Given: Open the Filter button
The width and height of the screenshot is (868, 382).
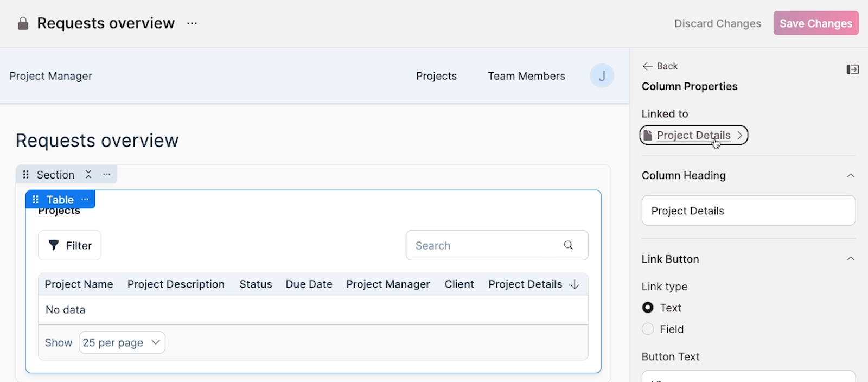Looking at the screenshot, I should 69,245.
